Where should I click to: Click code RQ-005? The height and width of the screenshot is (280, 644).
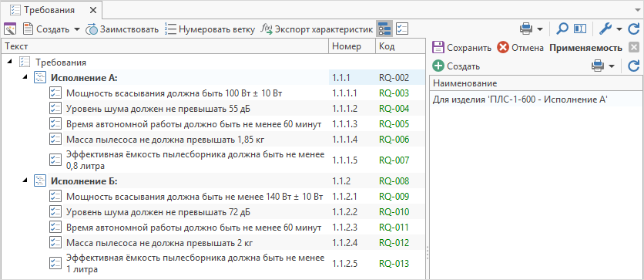click(x=394, y=124)
